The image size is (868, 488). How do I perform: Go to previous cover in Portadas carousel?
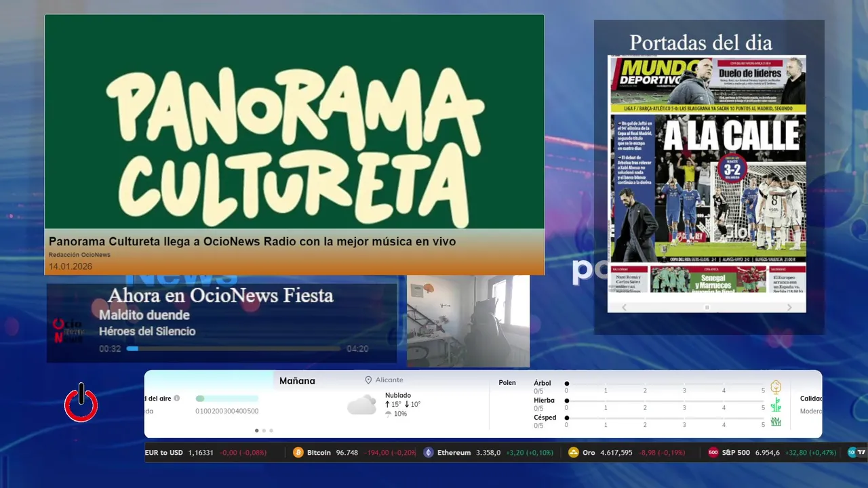[625, 308]
